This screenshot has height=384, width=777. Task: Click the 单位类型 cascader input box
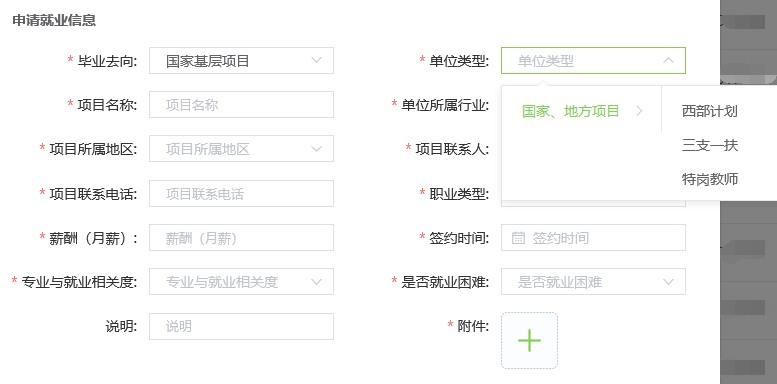tap(593, 60)
